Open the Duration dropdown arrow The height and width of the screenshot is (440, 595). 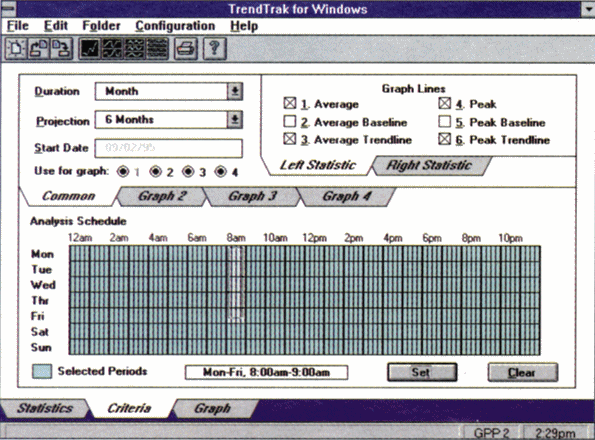[235, 91]
